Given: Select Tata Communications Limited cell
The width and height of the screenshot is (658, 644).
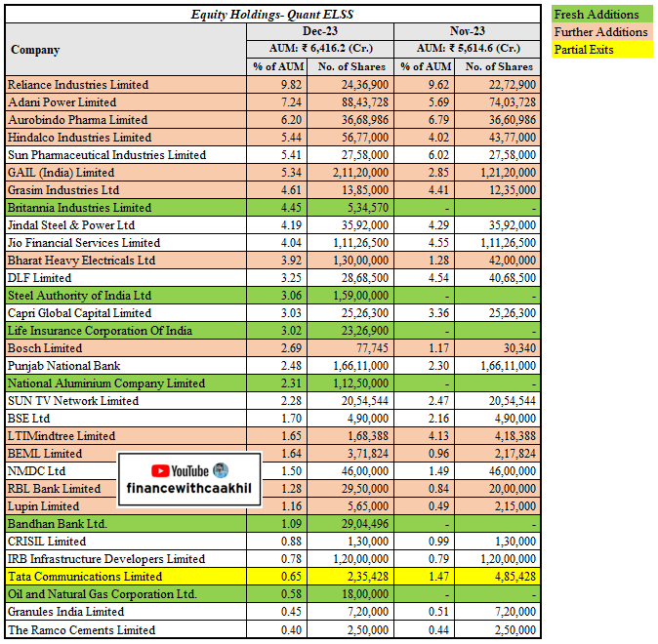Looking at the screenshot, I should click(x=126, y=577).
